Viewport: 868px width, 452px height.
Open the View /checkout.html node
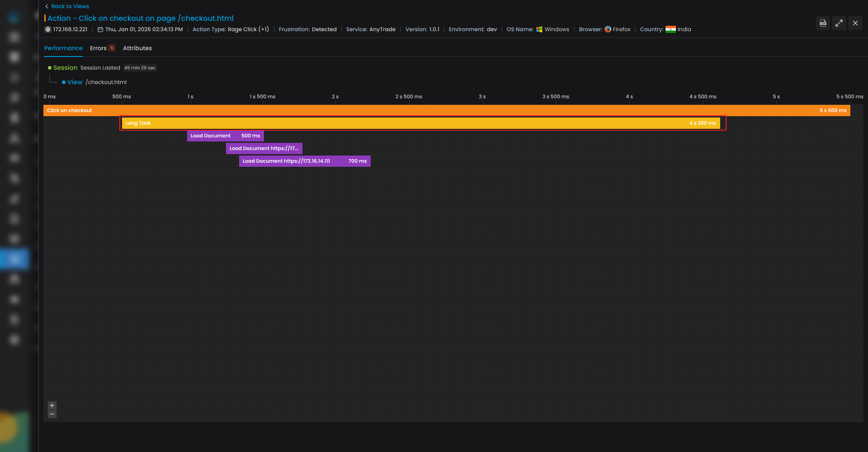coord(75,82)
